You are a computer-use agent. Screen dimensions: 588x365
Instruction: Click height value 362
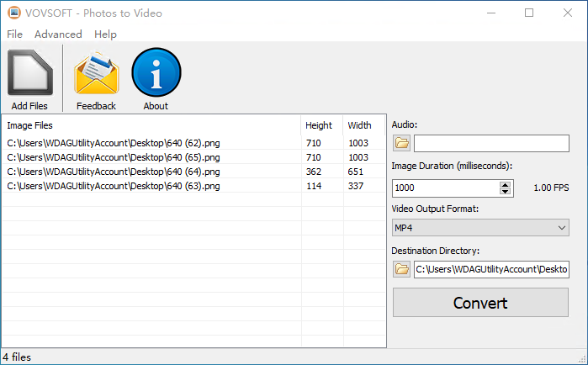pos(314,172)
